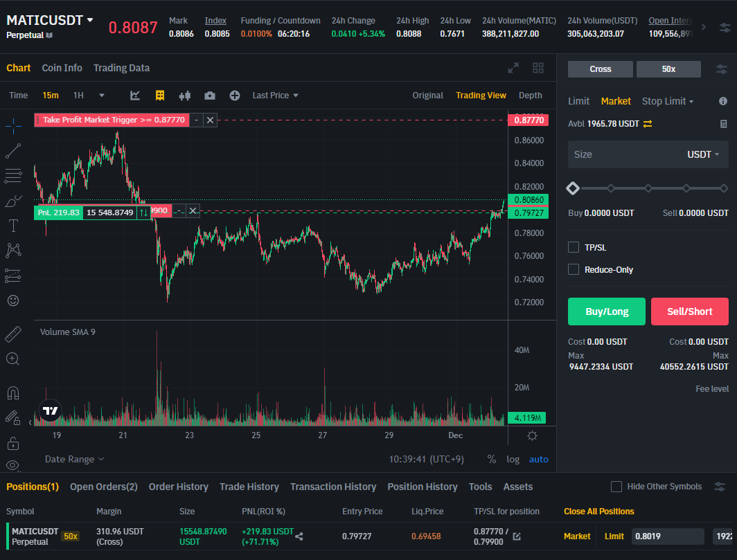Select the ruler measure tool
737x560 pixels.
point(13,334)
